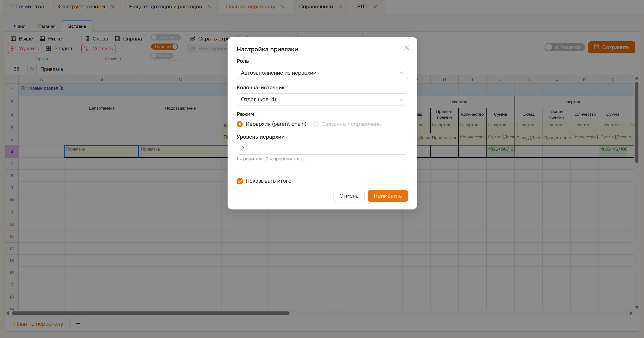The width and height of the screenshot is (644, 338).
Task: Focus the Уровень иерархии input field
Action: pos(322,149)
